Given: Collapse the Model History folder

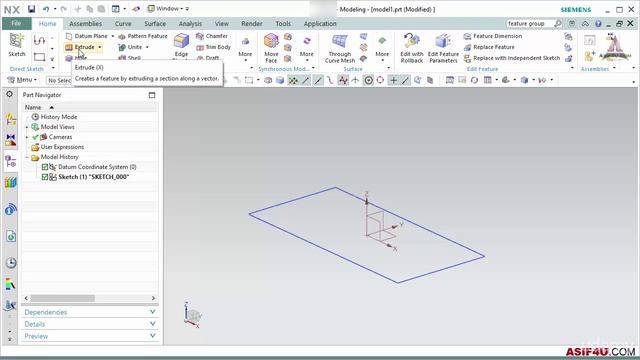Looking at the screenshot, I should [x=27, y=157].
